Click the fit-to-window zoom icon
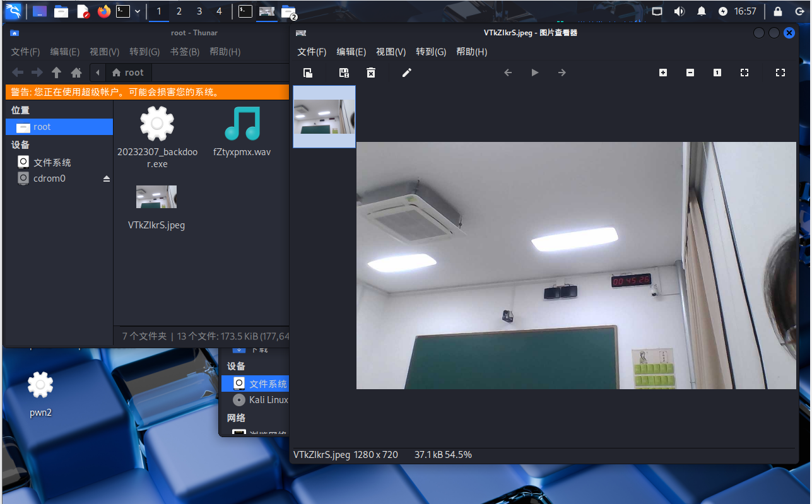Viewport: 812px width, 504px height. 744,73
